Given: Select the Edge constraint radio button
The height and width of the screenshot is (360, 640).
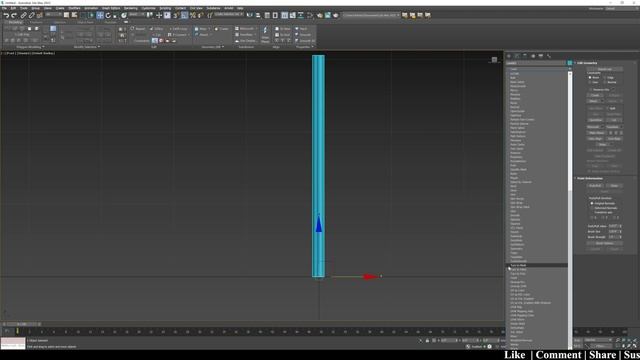Looking at the screenshot, I should coord(605,78).
